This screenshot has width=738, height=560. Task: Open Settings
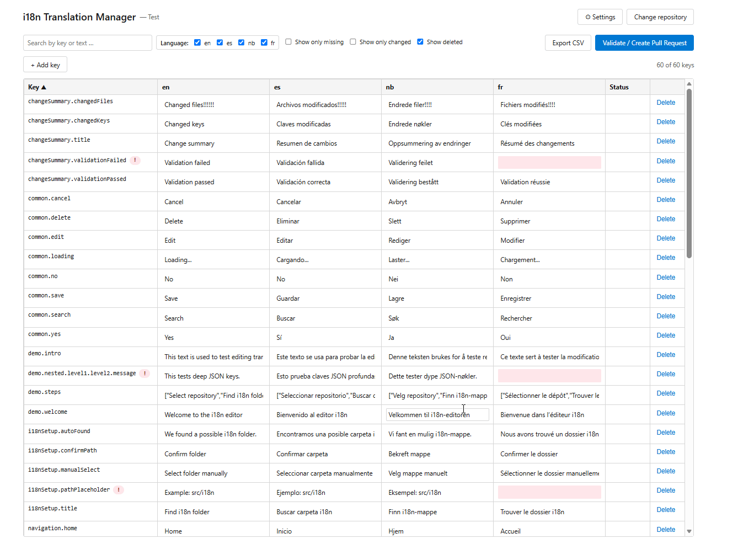(600, 17)
